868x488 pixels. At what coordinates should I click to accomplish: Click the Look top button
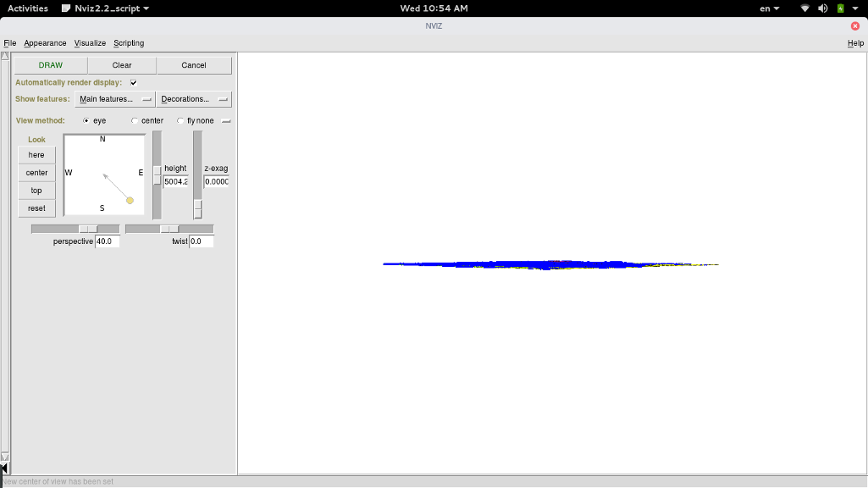click(36, 191)
